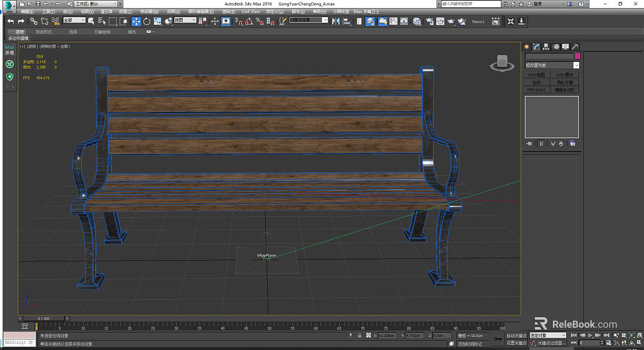Click the object color magenta swatch
Image resolution: width=644 pixels, height=350 pixels.
click(x=578, y=56)
